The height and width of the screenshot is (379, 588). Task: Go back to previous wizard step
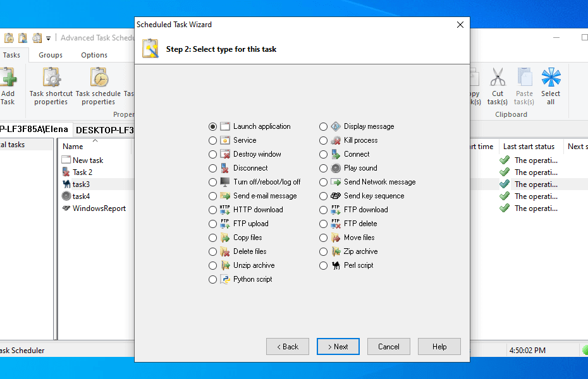[288, 346]
